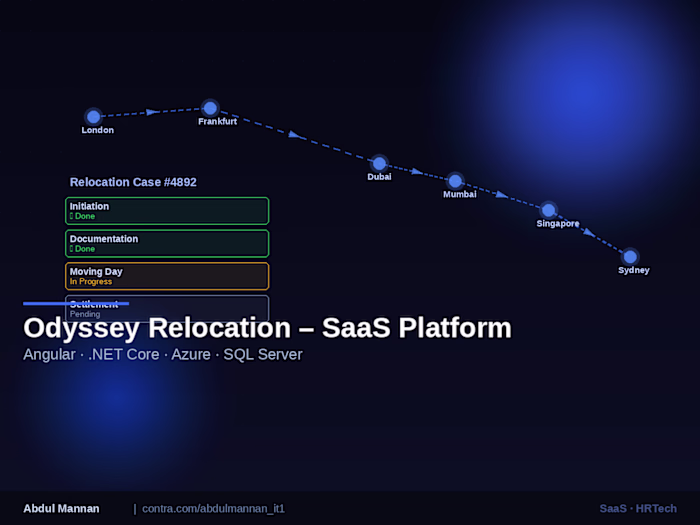Click the Done status under Documentation
700x525 pixels.
[x=83, y=249]
